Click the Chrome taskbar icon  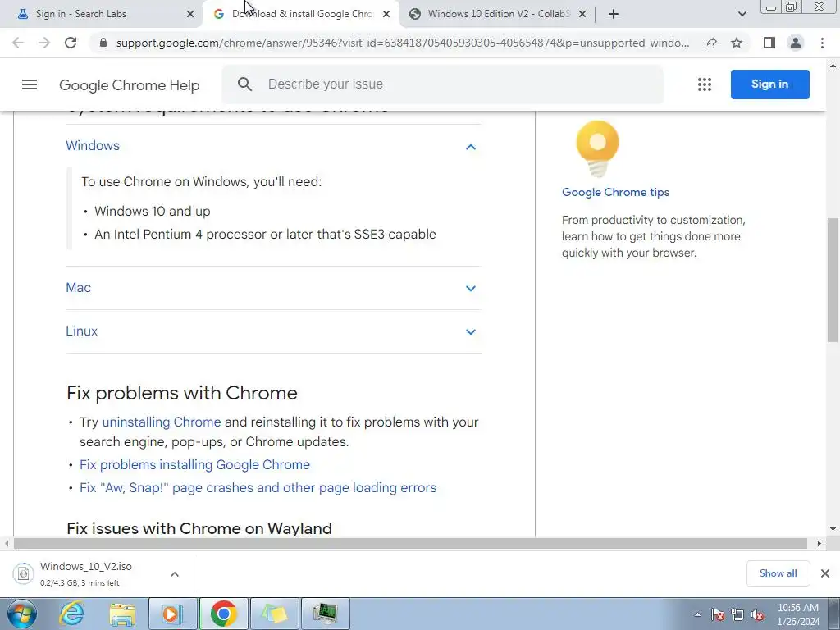click(x=224, y=614)
